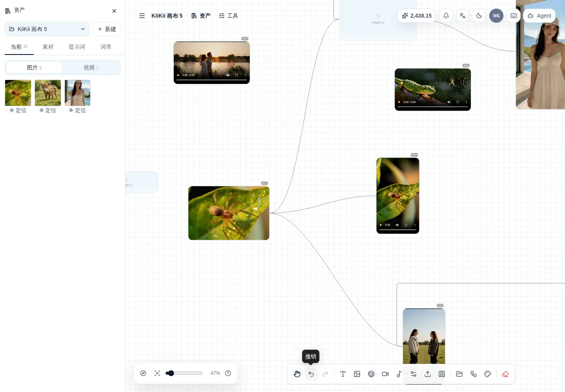Image resolution: width=565 pixels, height=392 pixels.
Task: Select the 图片 segment filter
Action: [34, 67]
